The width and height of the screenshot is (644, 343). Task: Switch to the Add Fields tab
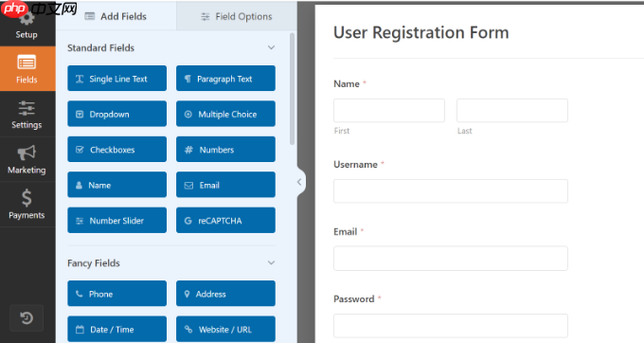click(116, 16)
